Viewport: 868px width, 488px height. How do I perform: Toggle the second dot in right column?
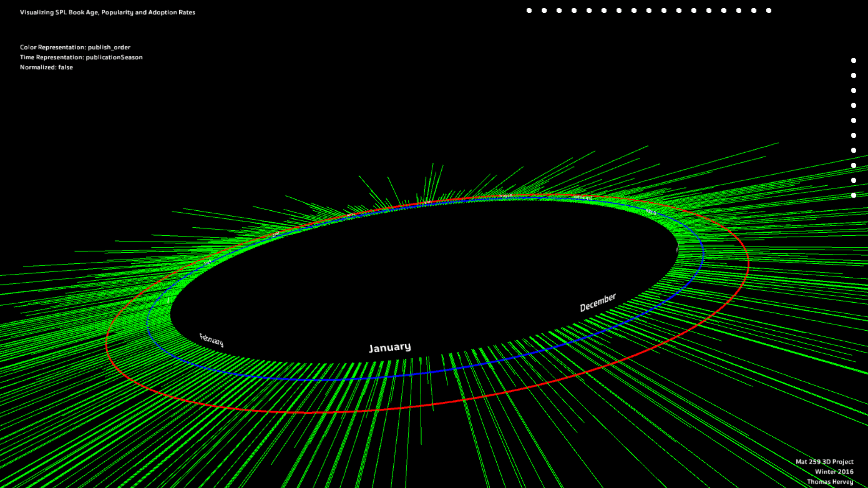coord(854,75)
